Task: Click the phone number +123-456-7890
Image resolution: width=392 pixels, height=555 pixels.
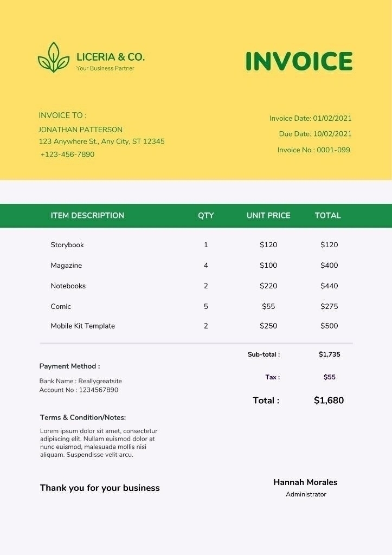Action: click(67, 154)
